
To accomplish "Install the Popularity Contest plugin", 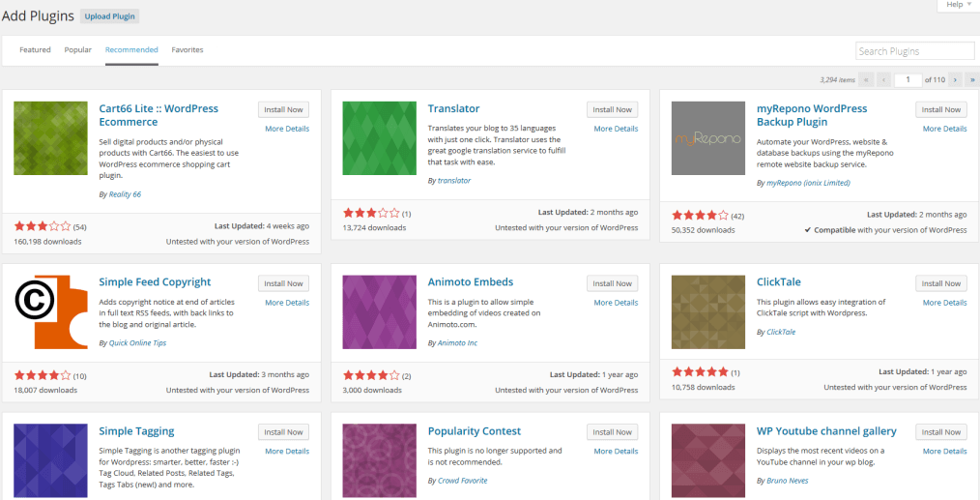I will point(613,432).
